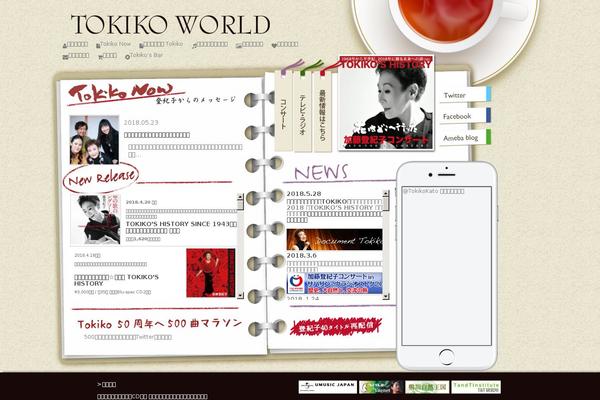600x400 pixels.
Task: Open the Ameba blog side tab
Action: pos(465,137)
